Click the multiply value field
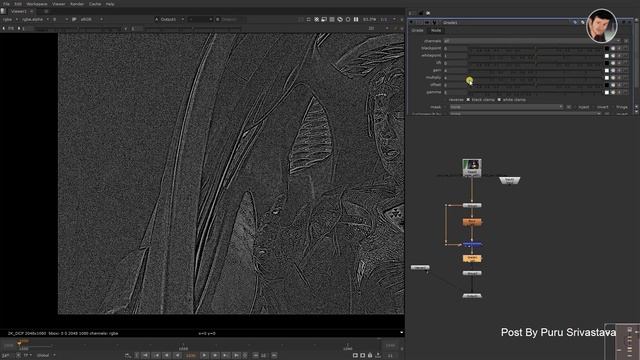The image size is (640, 360). tap(455, 78)
